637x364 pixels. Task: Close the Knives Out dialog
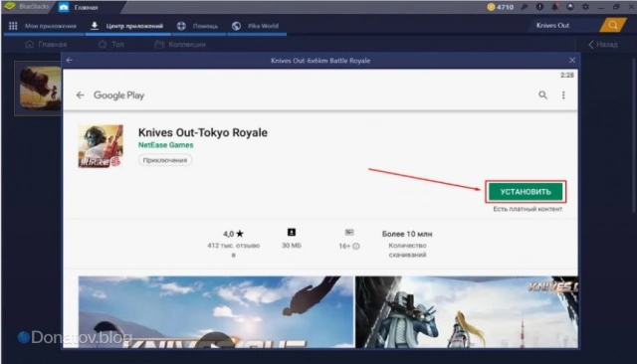(x=572, y=60)
